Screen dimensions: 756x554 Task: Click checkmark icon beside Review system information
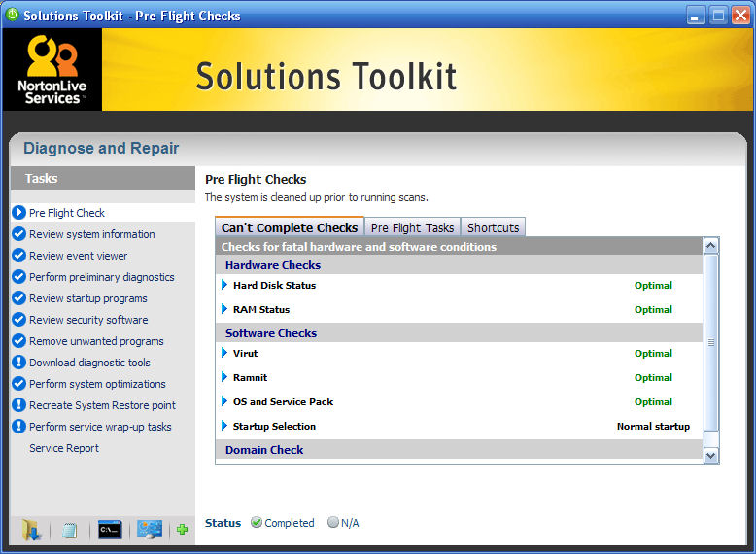[x=18, y=234]
